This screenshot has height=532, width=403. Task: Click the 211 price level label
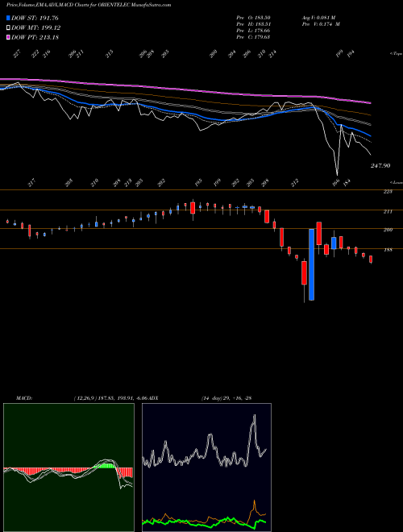coord(388,212)
